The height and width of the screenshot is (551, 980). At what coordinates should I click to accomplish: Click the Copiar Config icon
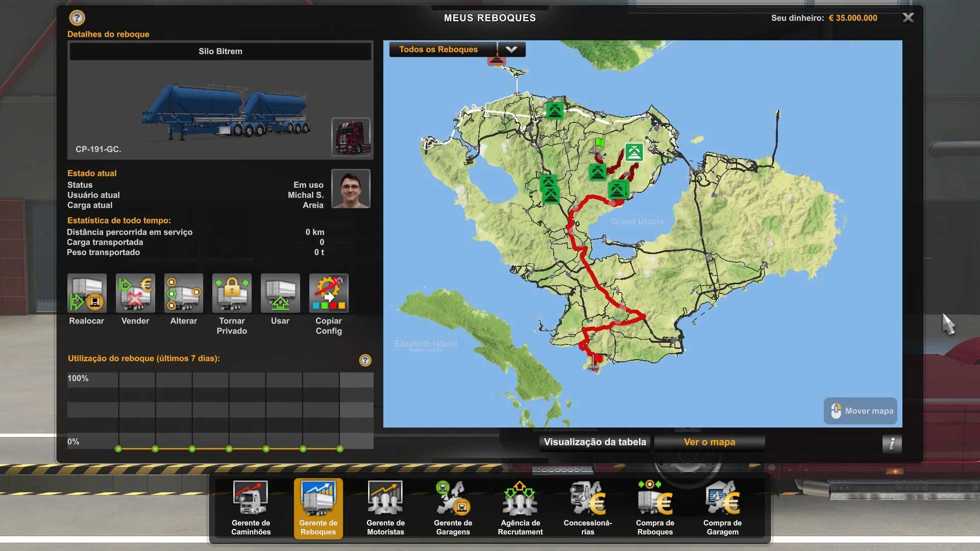pyautogui.click(x=329, y=293)
